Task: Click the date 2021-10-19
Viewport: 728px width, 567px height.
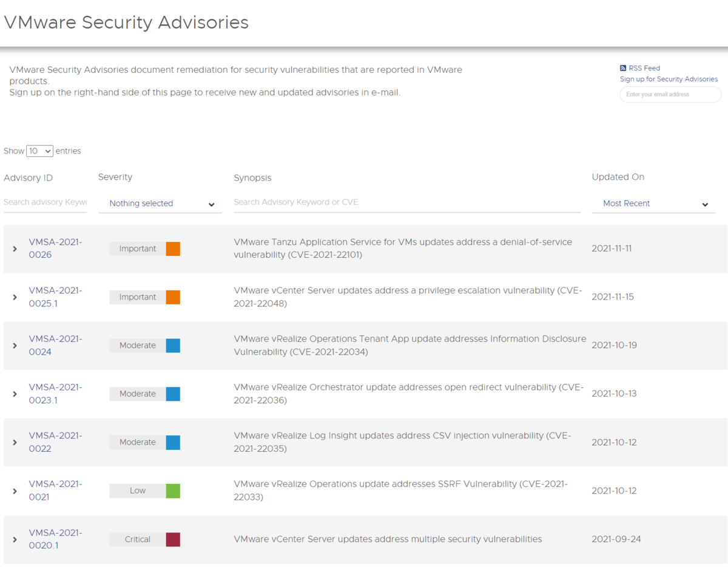Action: tap(614, 345)
